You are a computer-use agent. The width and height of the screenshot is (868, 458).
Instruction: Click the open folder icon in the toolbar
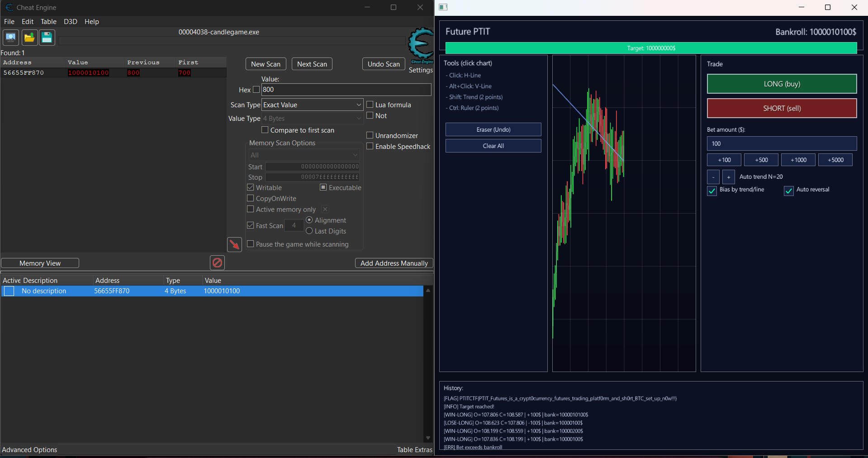(x=29, y=37)
